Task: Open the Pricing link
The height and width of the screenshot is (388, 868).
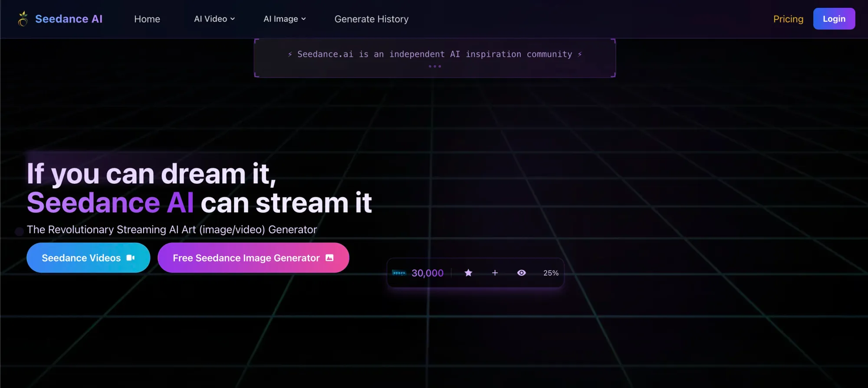Action: click(x=788, y=19)
